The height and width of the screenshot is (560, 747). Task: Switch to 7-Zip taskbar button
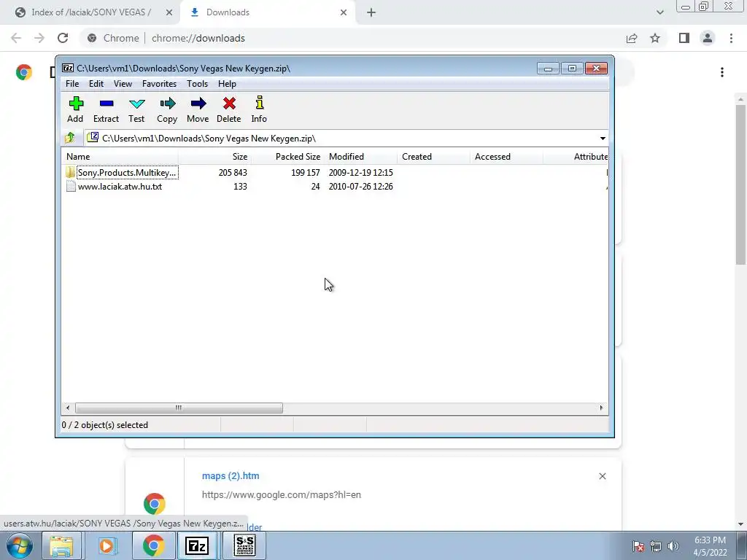(197, 545)
